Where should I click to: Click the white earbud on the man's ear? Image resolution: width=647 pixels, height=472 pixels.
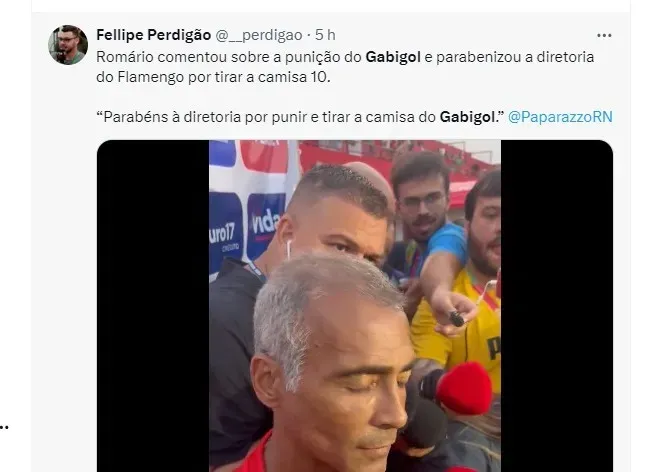click(x=288, y=249)
